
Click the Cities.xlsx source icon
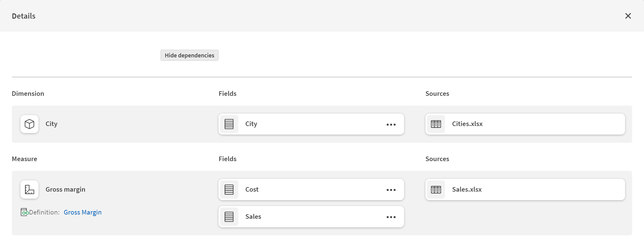click(x=436, y=124)
